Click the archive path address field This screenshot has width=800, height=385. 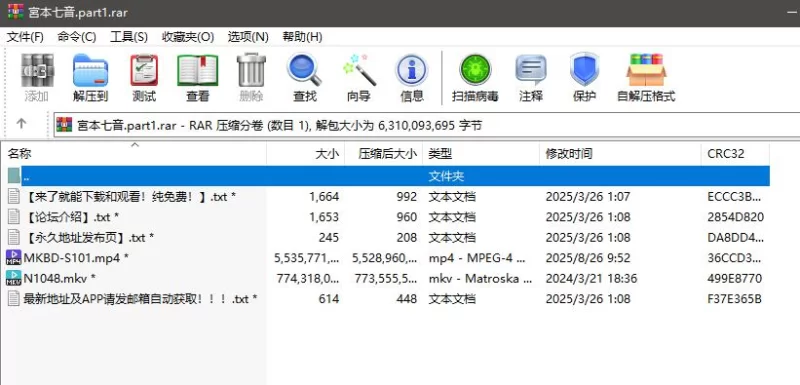427,125
